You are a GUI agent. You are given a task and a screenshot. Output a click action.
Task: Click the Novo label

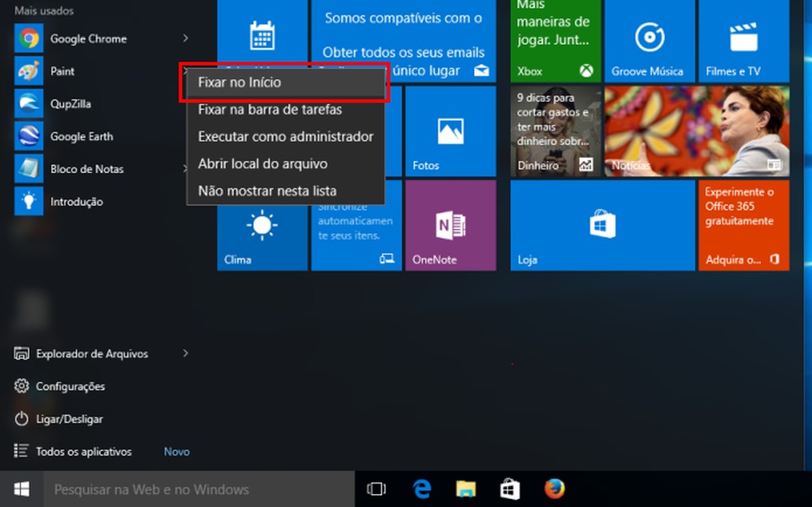[x=176, y=452]
